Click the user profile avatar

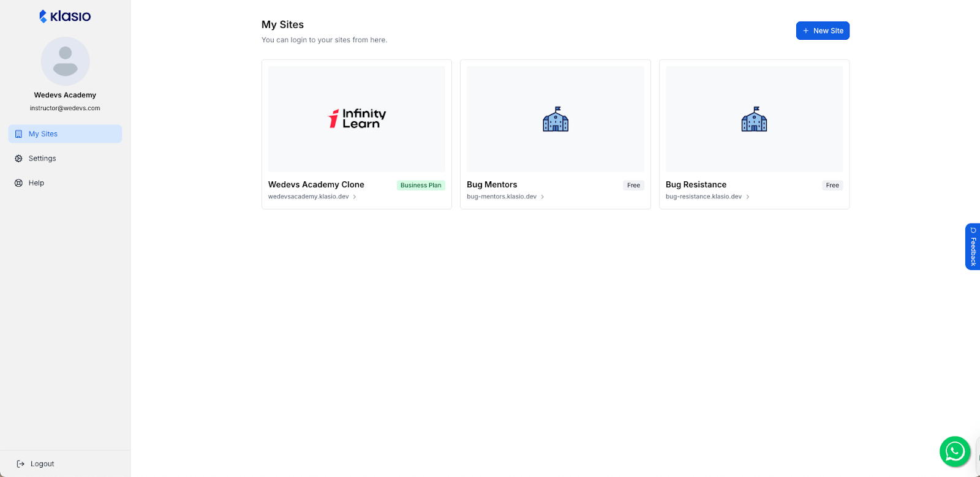pos(65,61)
